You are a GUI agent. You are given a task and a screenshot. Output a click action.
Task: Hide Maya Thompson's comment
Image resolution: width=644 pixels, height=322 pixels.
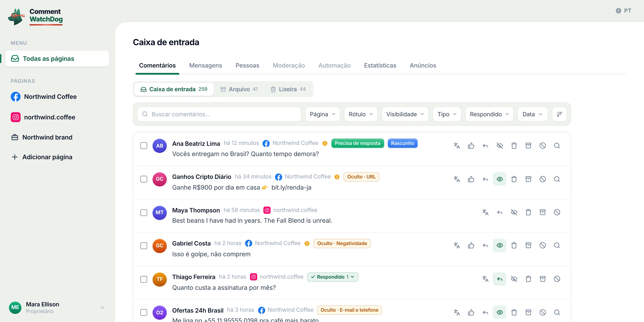coord(514,212)
